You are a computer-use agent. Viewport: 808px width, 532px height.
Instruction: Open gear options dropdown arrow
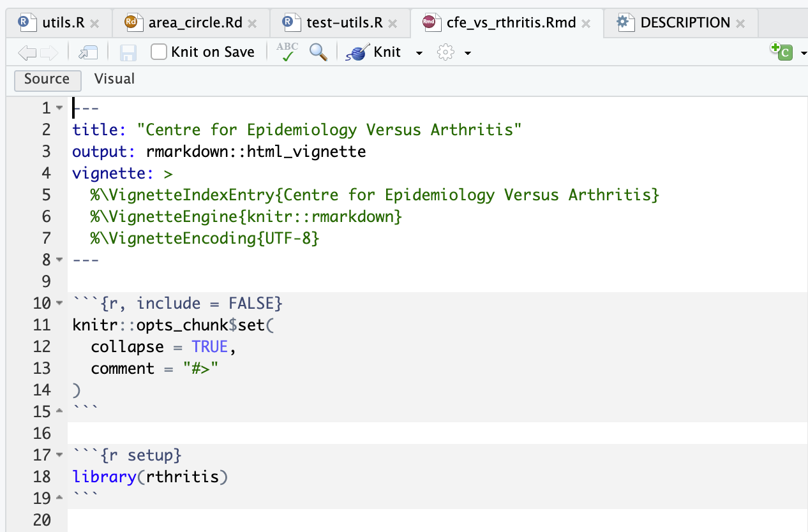(x=468, y=53)
